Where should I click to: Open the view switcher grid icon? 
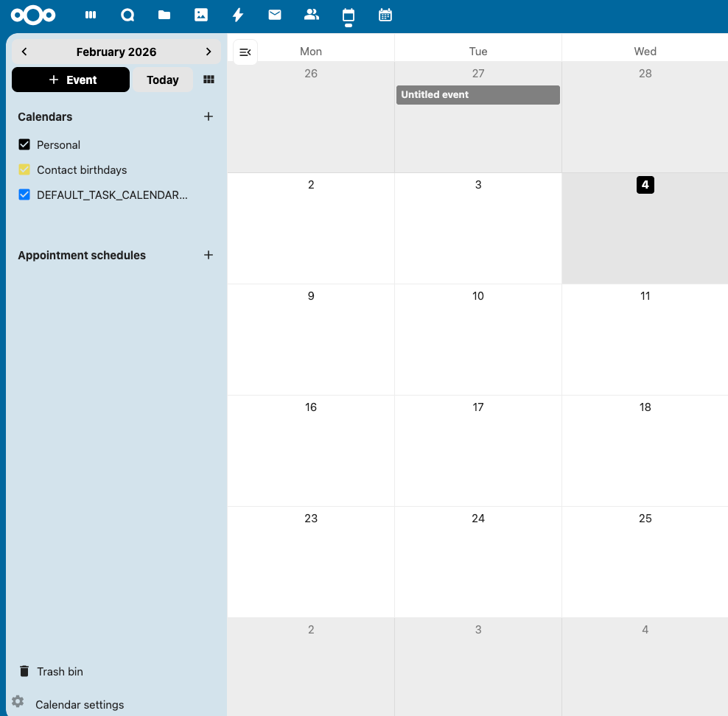click(209, 80)
